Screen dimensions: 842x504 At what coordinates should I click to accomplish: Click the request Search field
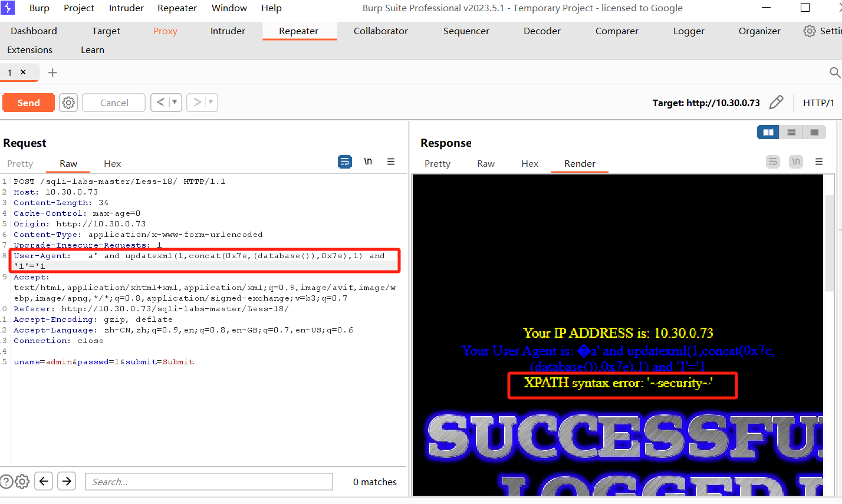click(209, 482)
